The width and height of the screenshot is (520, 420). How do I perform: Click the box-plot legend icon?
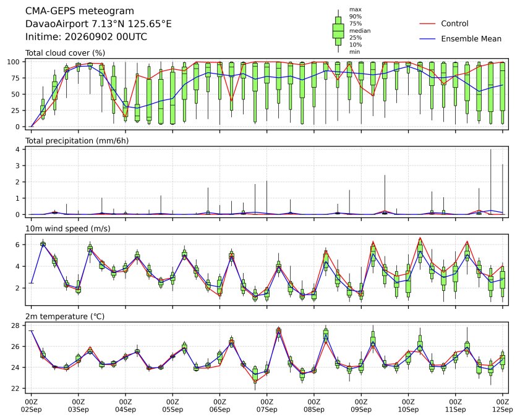coord(338,31)
